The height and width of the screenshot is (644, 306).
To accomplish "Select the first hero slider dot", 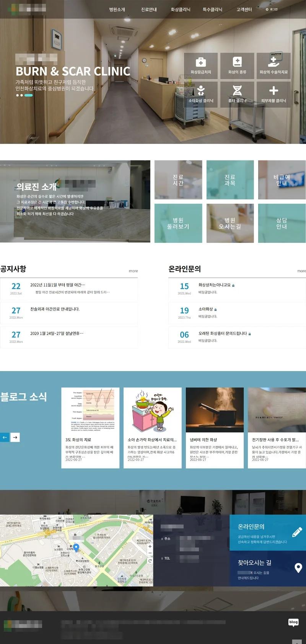I will coord(17,95).
